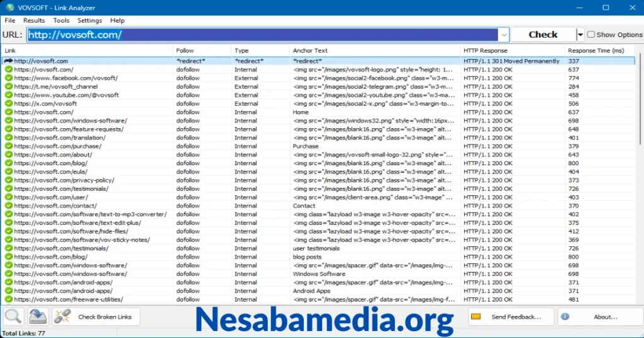Click the About button
The width and height of the screenshot is (644, 338).
coord(600,317)
